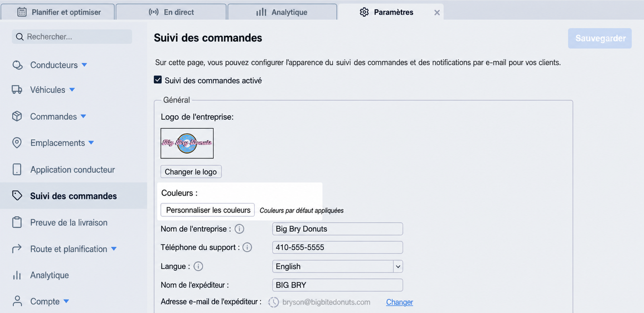Open the Planifier et optimiser tab
Viewport: 644px width, 313px height.
(x=58, y=12)
